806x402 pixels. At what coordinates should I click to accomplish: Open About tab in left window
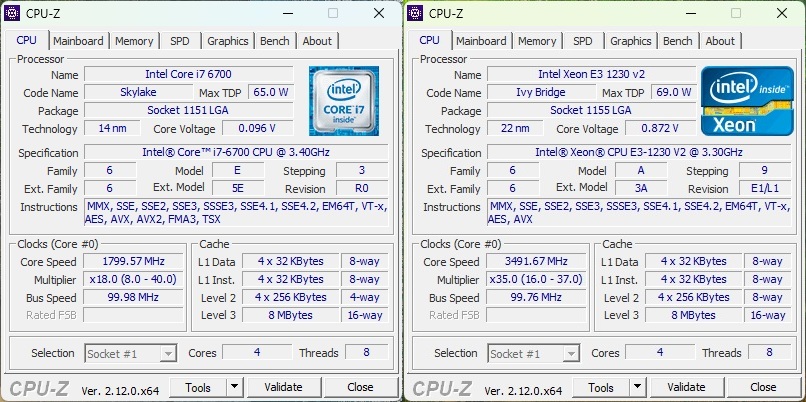click(x=317, y=41)
